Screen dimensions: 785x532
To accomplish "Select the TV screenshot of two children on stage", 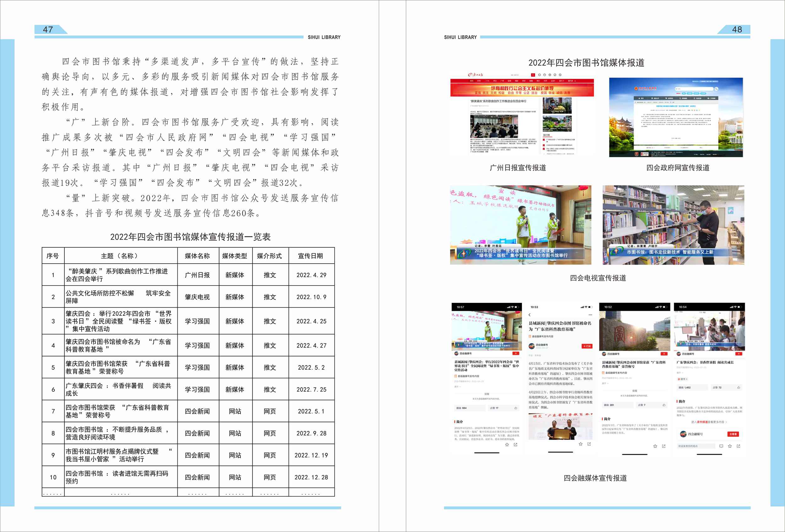I will [521, 225].
